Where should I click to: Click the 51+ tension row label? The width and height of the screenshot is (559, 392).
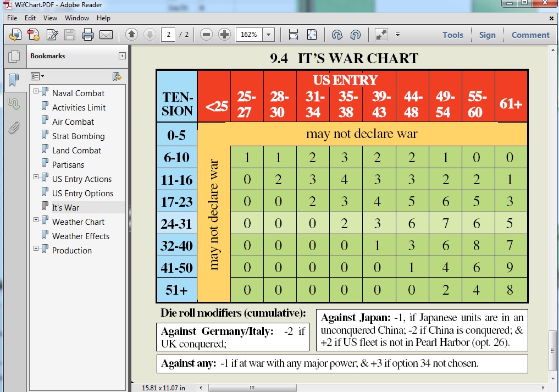coord(176,290)
